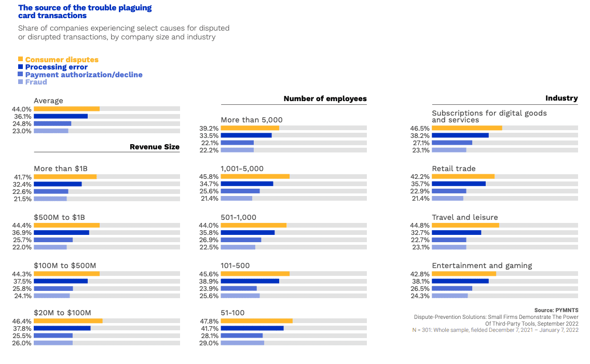Viewport: 590px width, 364px height.
Task: Click the 46.5% bar for digital subscriptions
Action: click(x=466, y=128)
